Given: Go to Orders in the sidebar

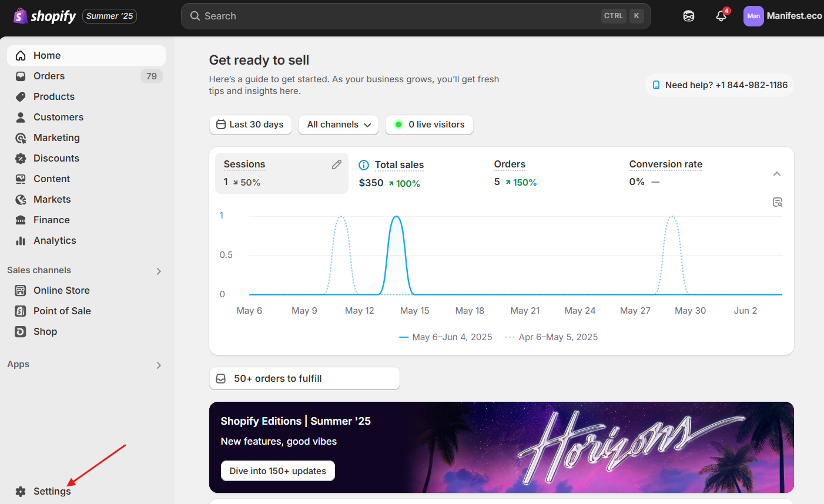Looking at the screenshot, I should click(49, 76).
